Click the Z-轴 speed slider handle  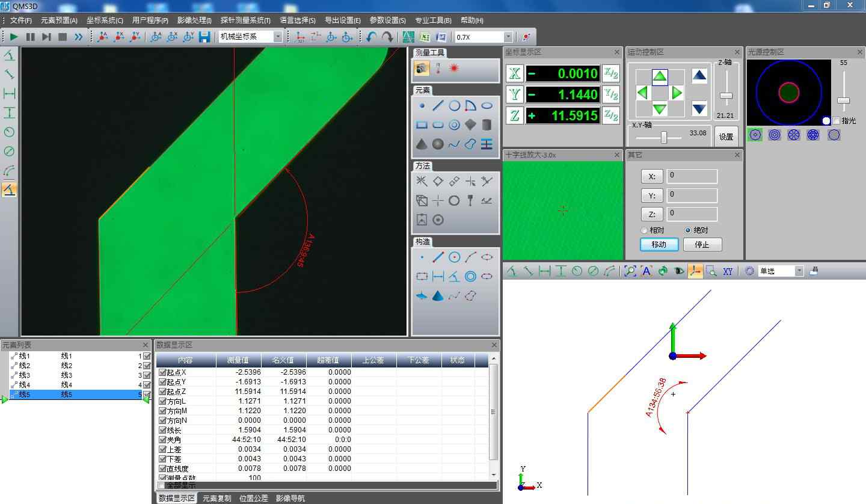click(x=726, y=96)
